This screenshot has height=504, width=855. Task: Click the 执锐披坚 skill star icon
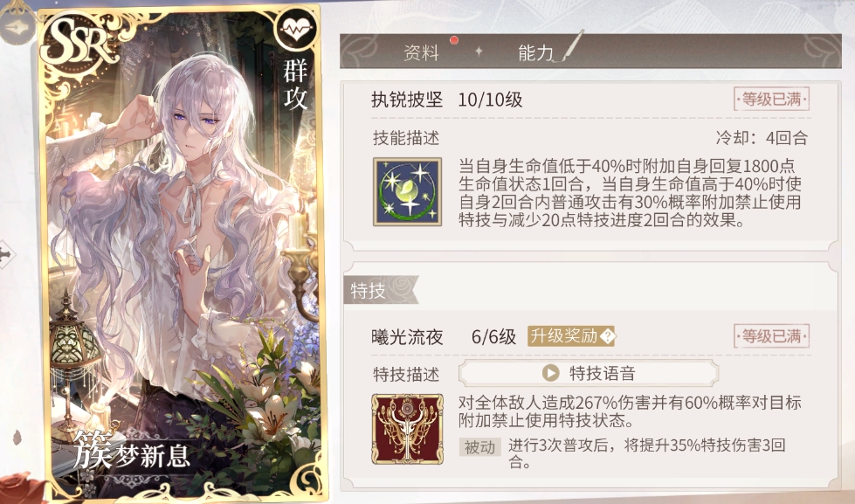tap(407, 191)
